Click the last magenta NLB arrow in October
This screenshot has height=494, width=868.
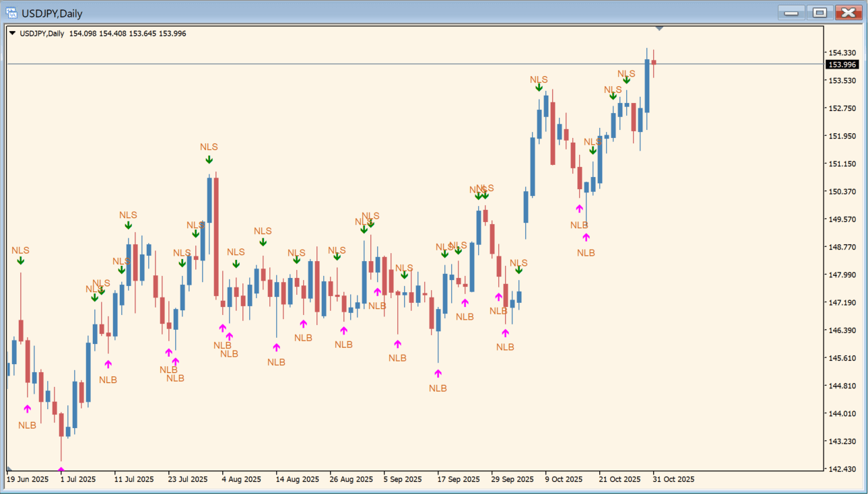point(586,237)
